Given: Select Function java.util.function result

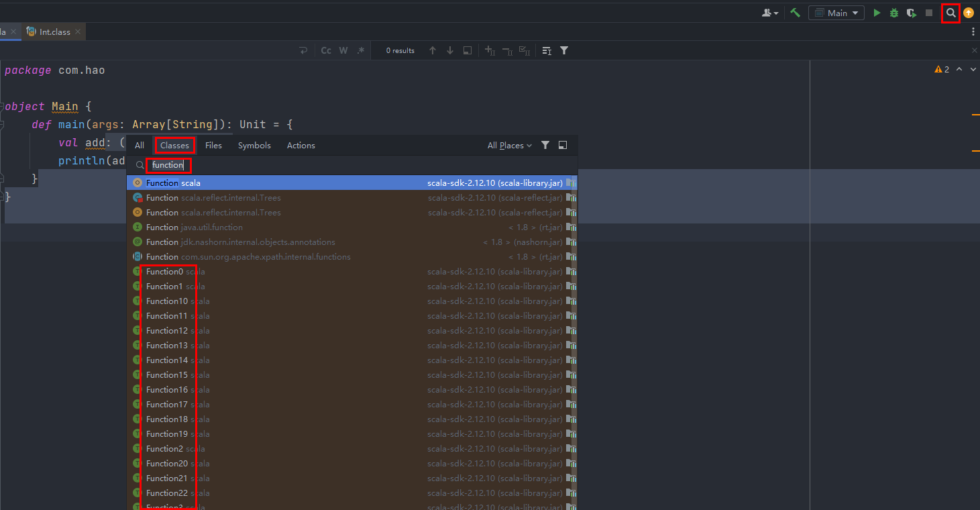Looking at the screenshot, I should [x=352, y=227].
